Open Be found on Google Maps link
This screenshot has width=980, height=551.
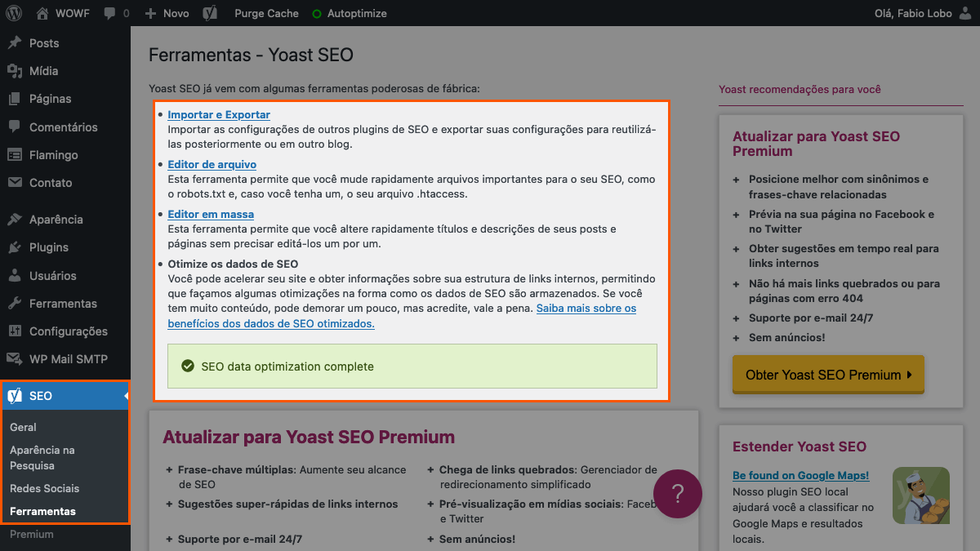pos(800,475)
